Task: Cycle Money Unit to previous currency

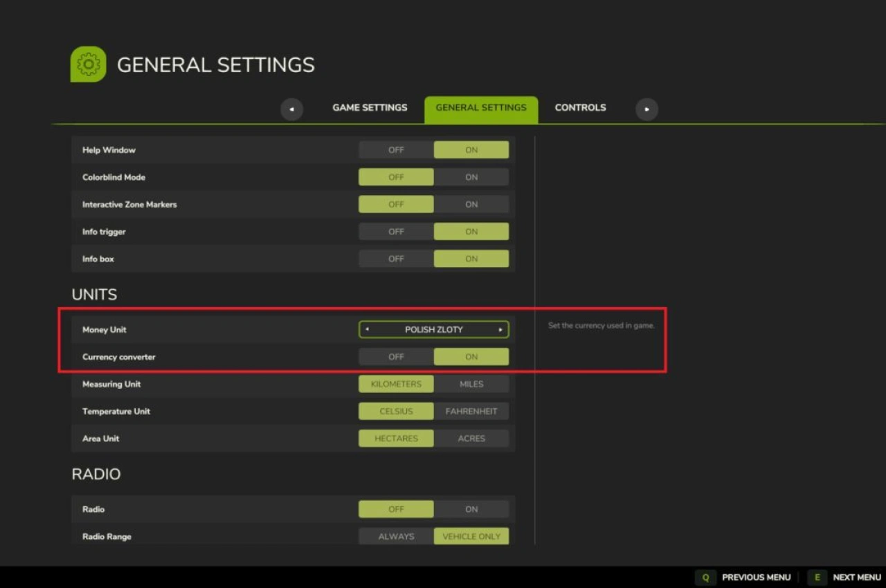Action: [x=367, y=330]
